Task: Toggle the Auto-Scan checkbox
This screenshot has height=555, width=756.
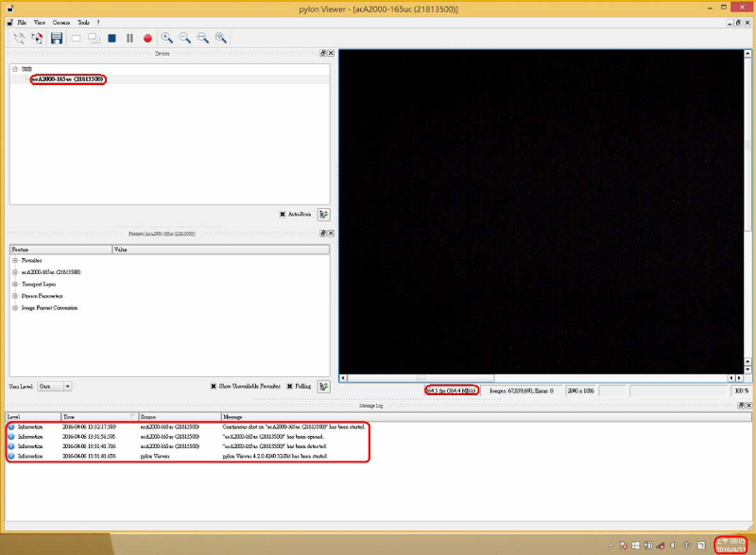Action: click(283, 215)
